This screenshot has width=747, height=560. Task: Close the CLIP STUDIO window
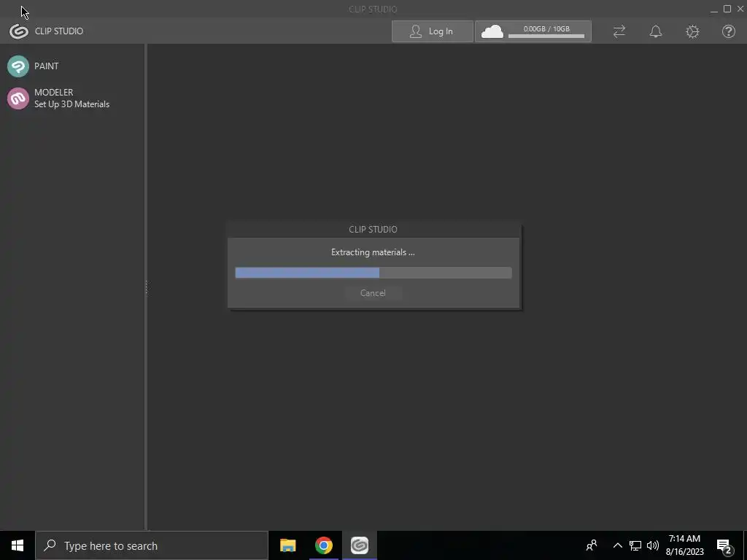point(740,9)
